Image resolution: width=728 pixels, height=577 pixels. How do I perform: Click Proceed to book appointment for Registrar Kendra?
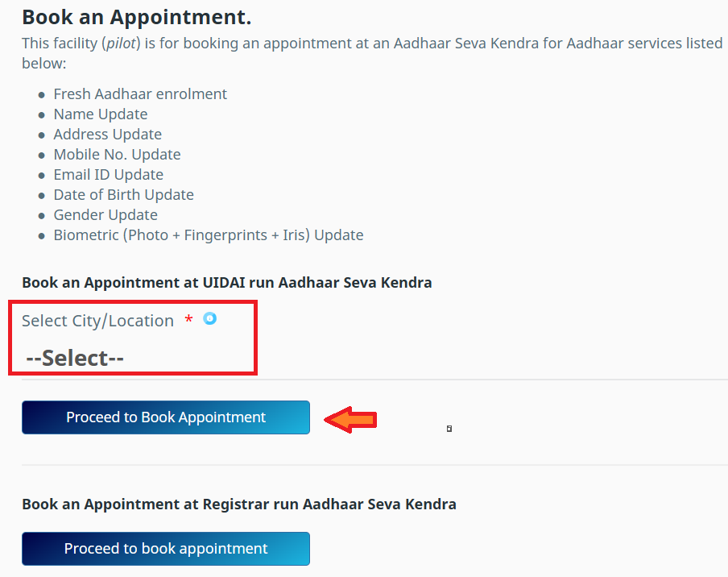click(165, 549)
